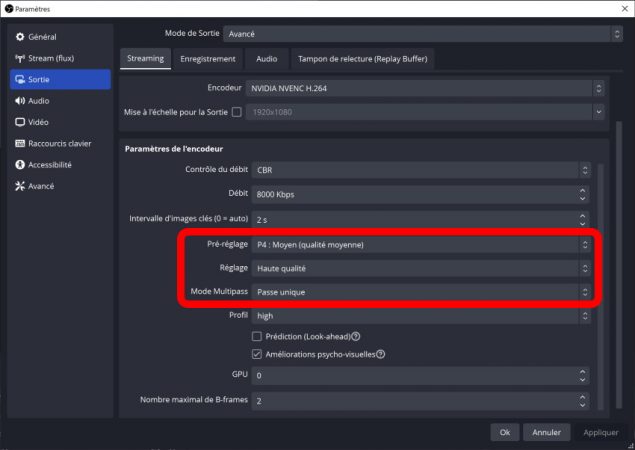Click the Vidéo monitor icon
The image size is (635, 450).
[20, 122]
